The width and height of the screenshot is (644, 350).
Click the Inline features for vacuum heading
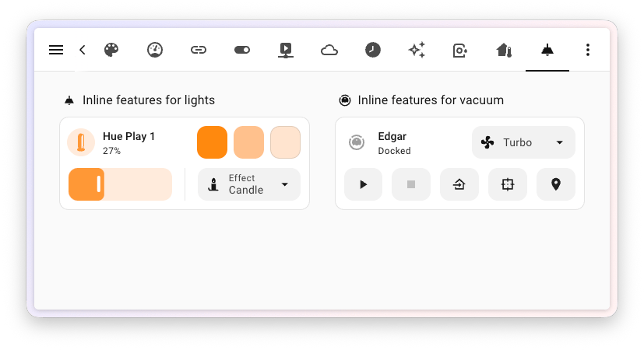pyautogui.click(x=431, y=100)
